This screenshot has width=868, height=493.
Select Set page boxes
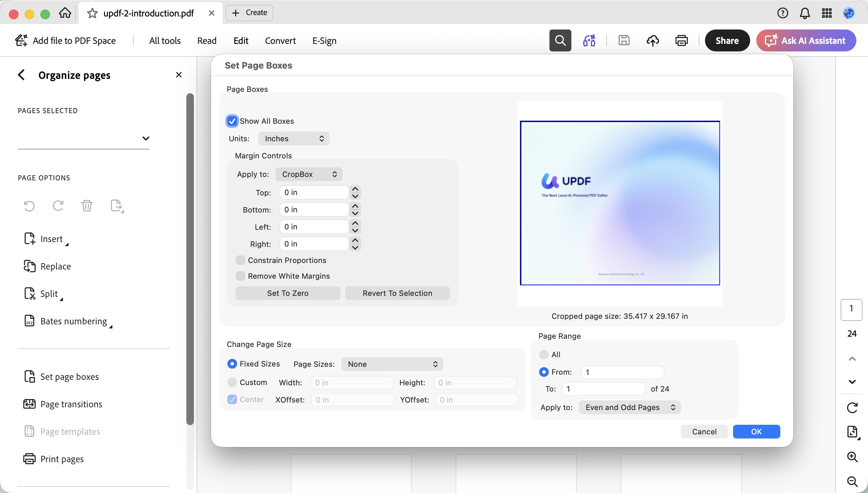[61, 376]
